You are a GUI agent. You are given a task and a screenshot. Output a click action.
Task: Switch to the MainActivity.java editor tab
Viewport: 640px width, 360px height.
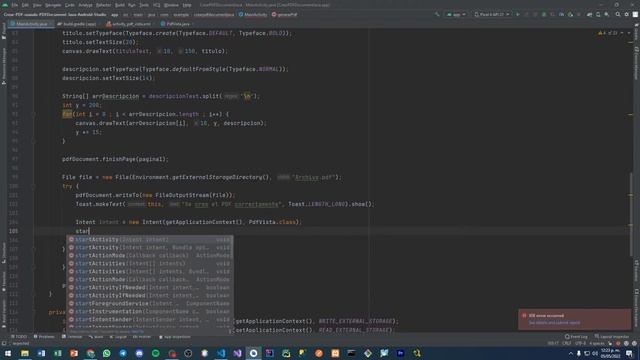(31, 24)
